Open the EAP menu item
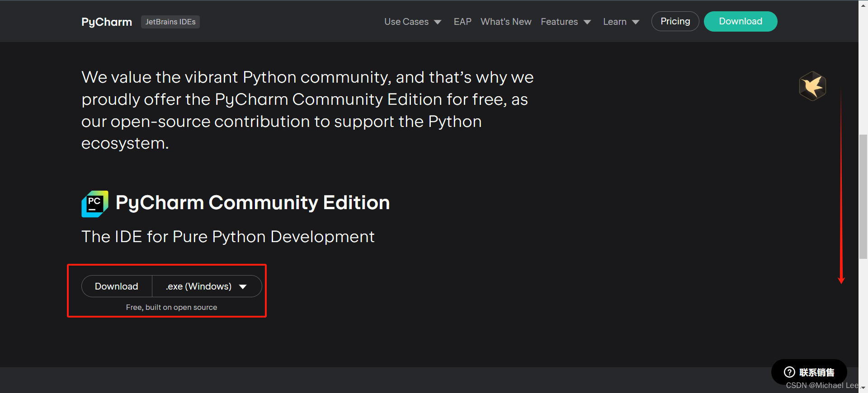This screenshot has width=868, height=393. 462,22
